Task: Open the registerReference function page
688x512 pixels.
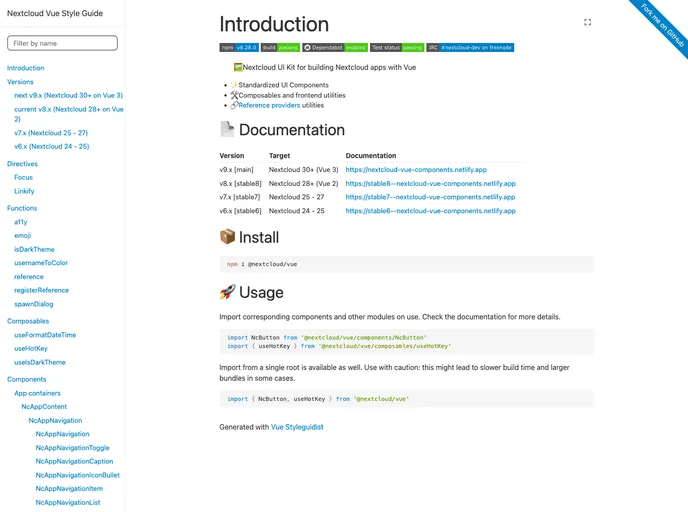Action: click(x=41, y=290)
